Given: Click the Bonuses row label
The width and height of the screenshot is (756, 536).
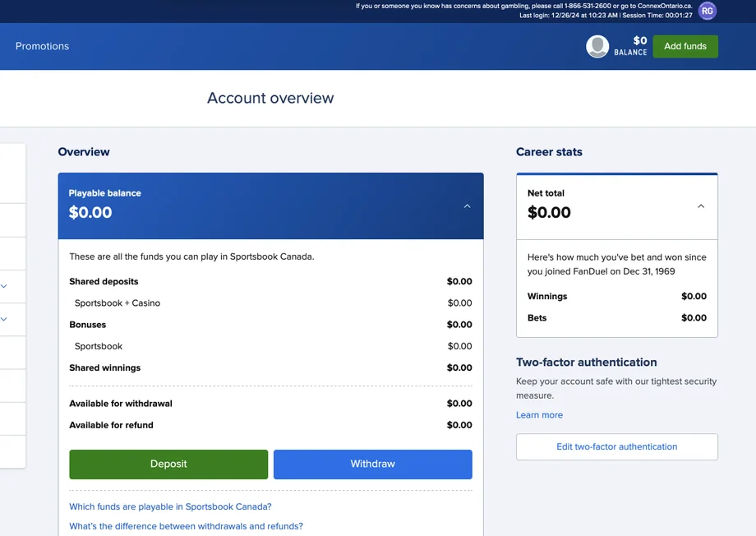Looking at the screenshot, I should pos(87,325).
